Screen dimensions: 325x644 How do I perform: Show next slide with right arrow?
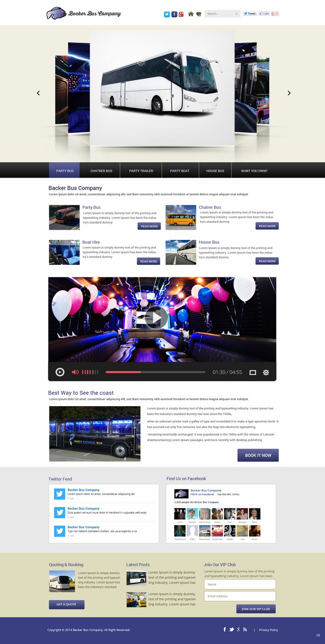[x=289, y=93]
